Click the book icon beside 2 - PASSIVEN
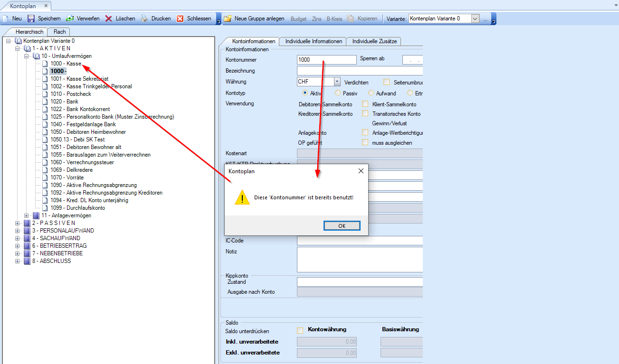This screenshot has width=619, height=364. point(27,223)
